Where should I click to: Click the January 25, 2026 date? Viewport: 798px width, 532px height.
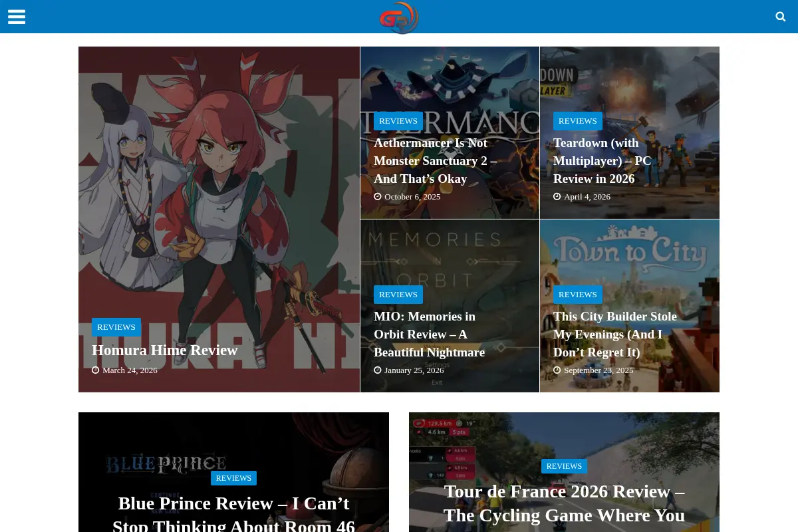pos(414,370)
